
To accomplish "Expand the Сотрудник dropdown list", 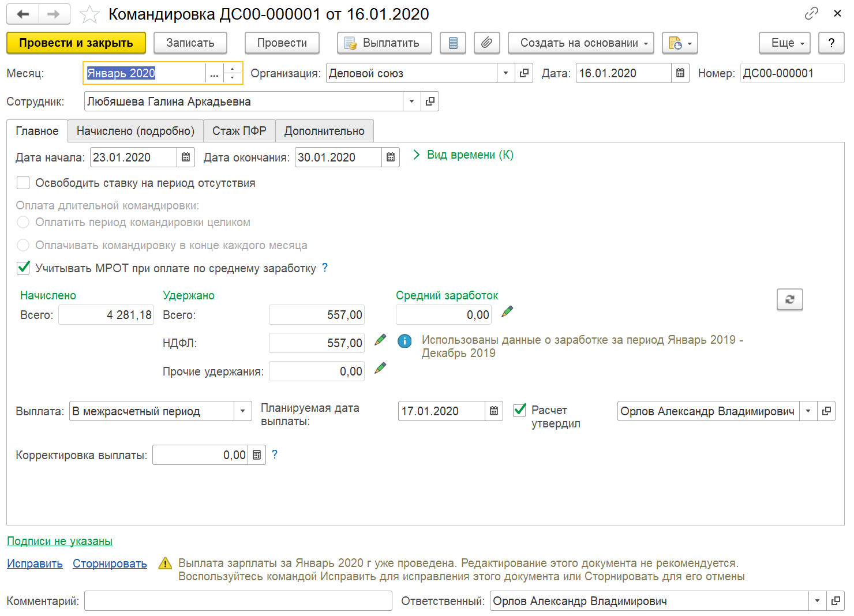I will (x=411, y=102).
